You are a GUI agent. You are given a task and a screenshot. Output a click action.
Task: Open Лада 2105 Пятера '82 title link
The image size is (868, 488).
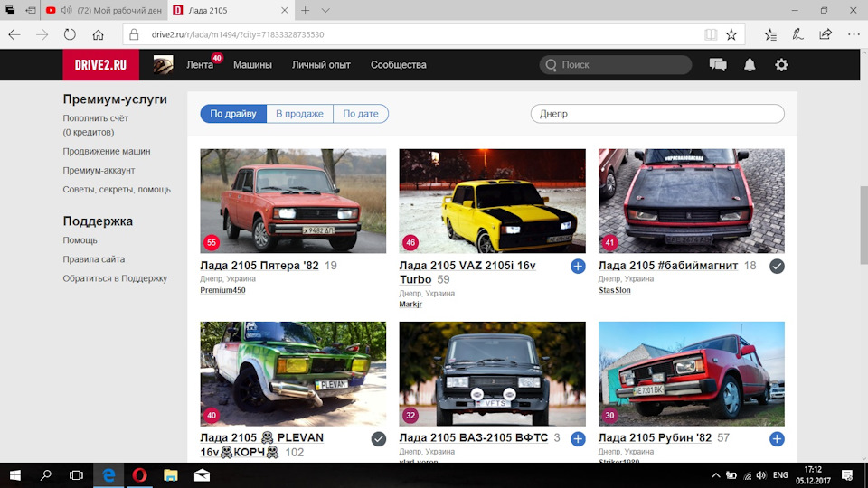259,266
